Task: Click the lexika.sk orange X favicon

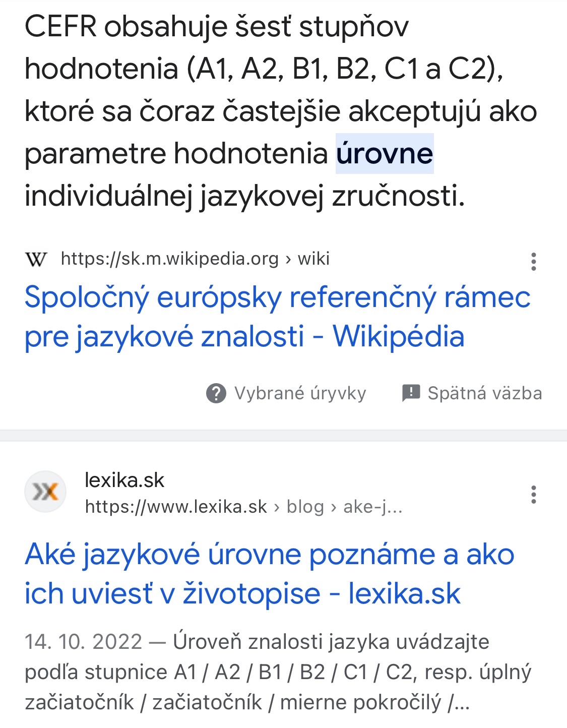Action: click(x=45, y=492)
